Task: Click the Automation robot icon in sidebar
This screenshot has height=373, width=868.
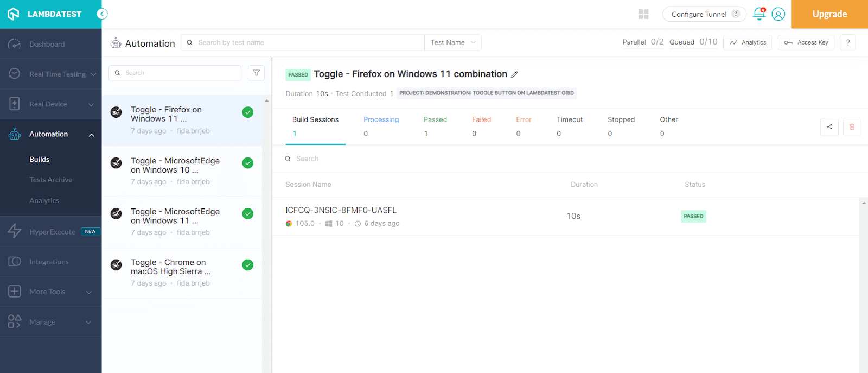Action: coord(15,134)
